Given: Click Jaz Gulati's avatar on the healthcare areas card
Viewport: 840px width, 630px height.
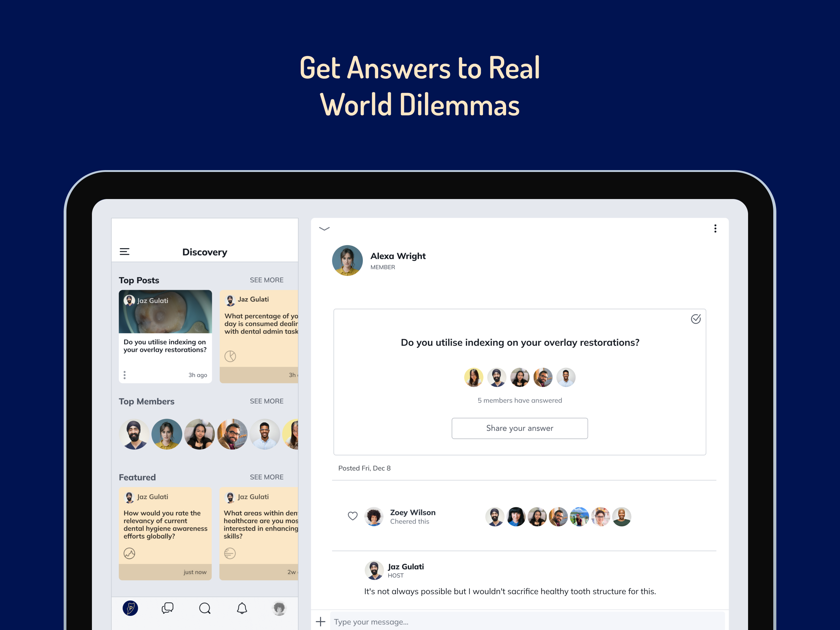Looking at the screenshot, I should pyautogui.click(x=230, y=497).
